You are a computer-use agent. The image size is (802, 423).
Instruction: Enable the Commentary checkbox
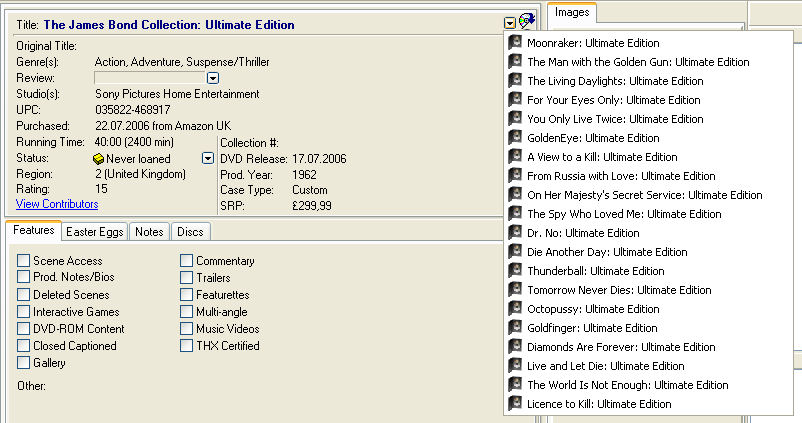point(186,260)
